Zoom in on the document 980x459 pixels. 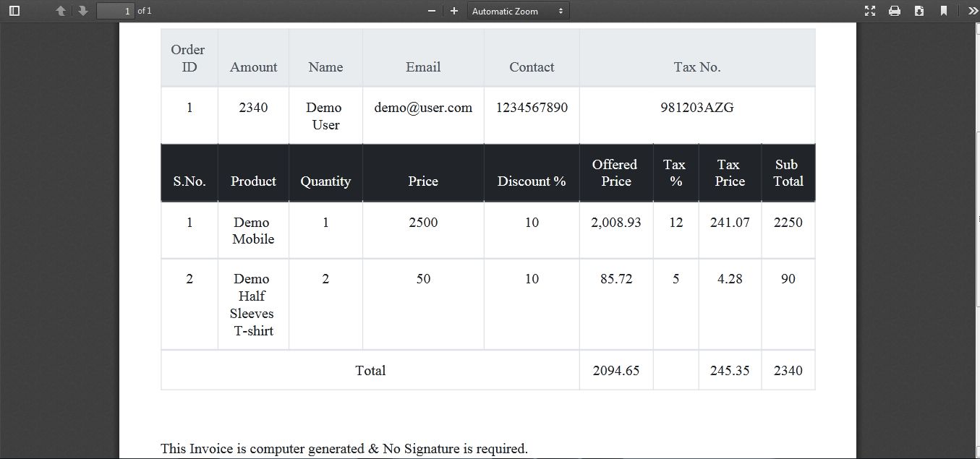pos(454,11)
